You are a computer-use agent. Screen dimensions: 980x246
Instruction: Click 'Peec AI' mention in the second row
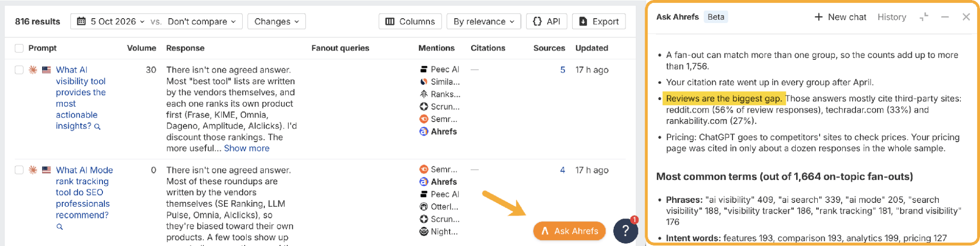tap(445, 194)
